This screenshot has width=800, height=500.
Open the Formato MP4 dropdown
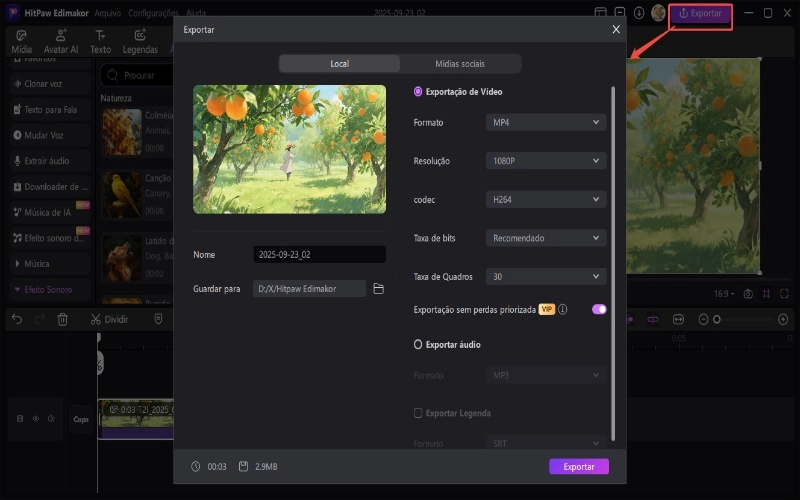coord(546,123)
